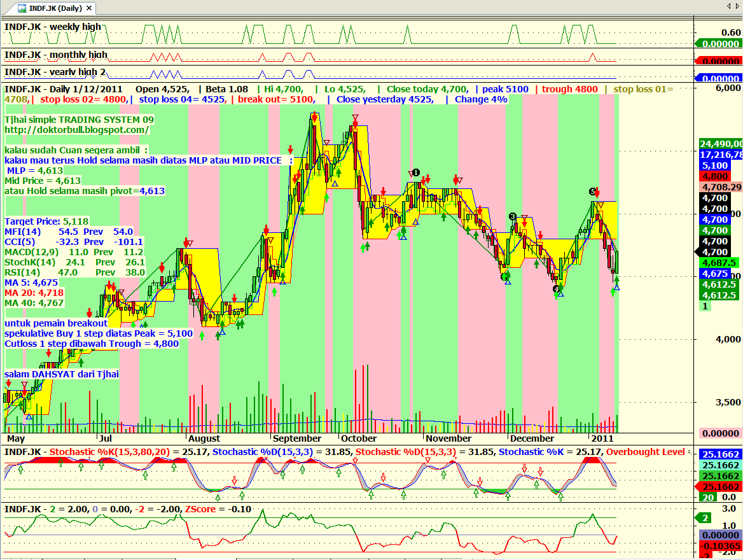The width and height of the screenshot is (743, 560).
Task: Open the doktorbull.blogspot.com link text
Action: (x=77, y=130)
